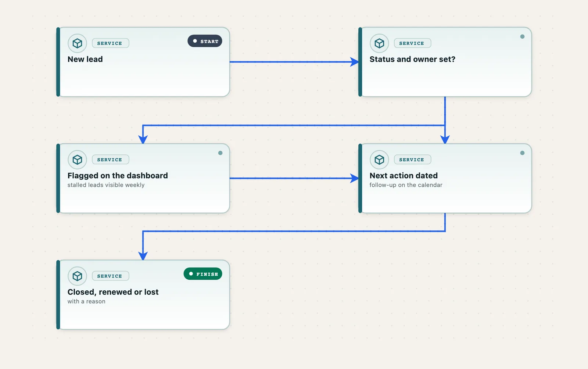Click the SERVICE tag on Flagged on the dashboard card

coord(110,160)
